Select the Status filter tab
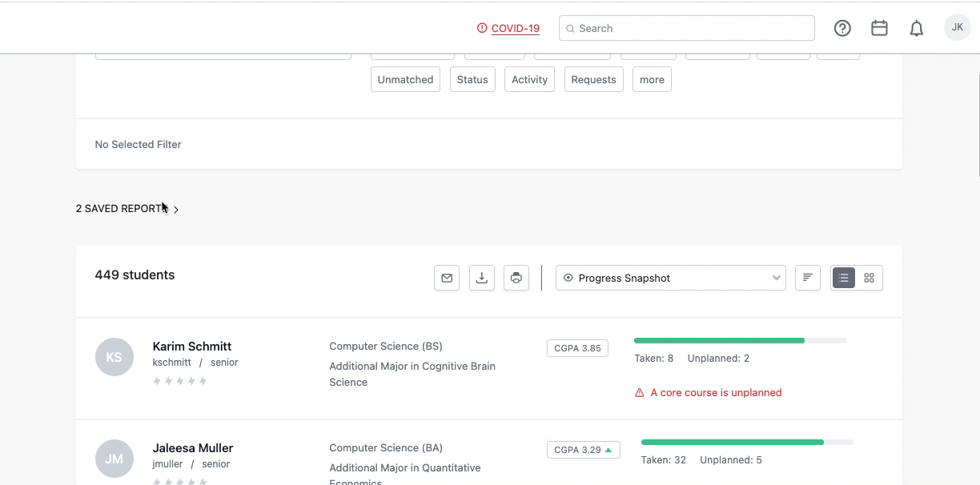Screen dimensions: 980x485 (x=472, y=79)
